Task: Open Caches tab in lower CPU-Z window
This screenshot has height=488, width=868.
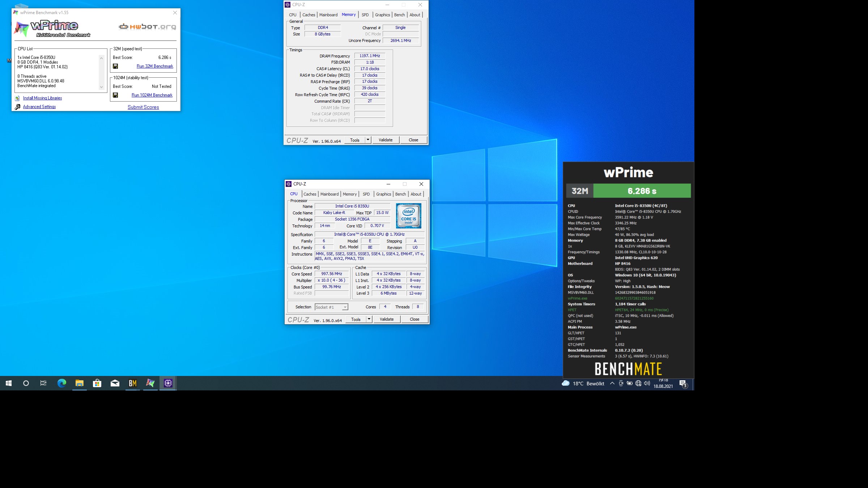Action: click(x=310, y=194)
